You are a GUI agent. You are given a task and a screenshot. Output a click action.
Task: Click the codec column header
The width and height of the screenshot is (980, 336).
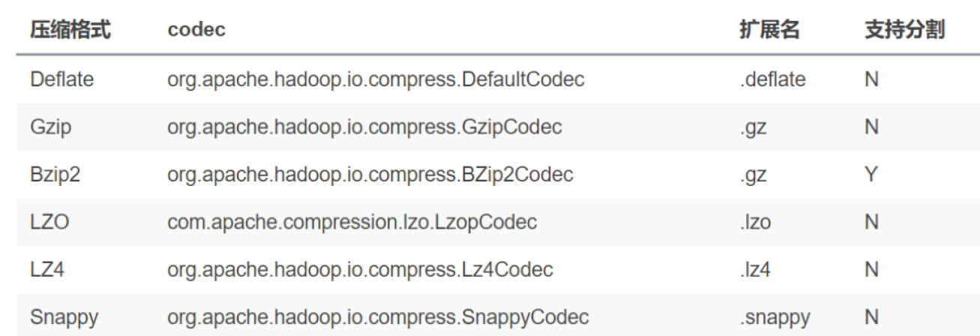[x=196, y=30]
